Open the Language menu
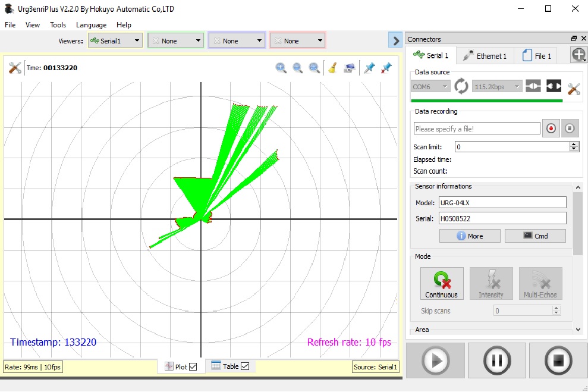 pos(91,25)
